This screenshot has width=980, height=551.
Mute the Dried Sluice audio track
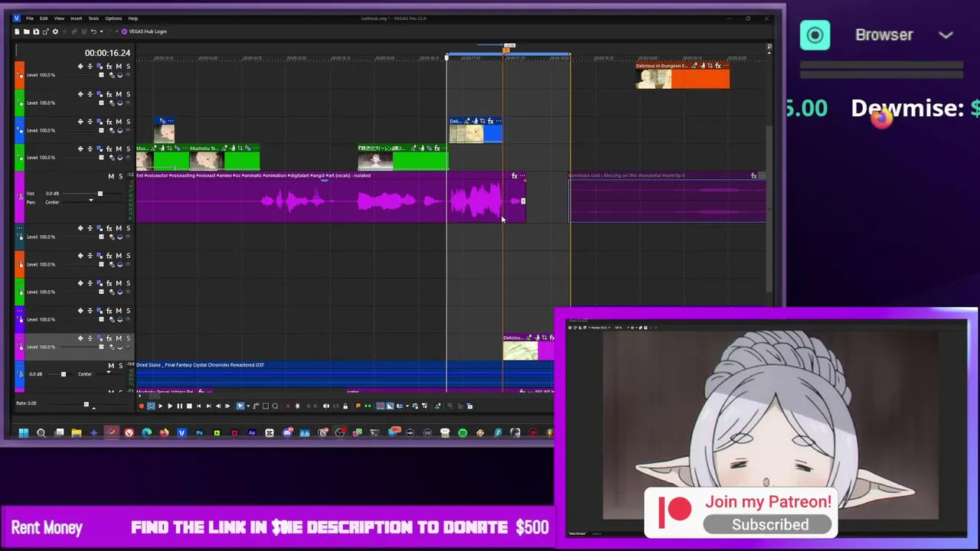tap(110, 366)
